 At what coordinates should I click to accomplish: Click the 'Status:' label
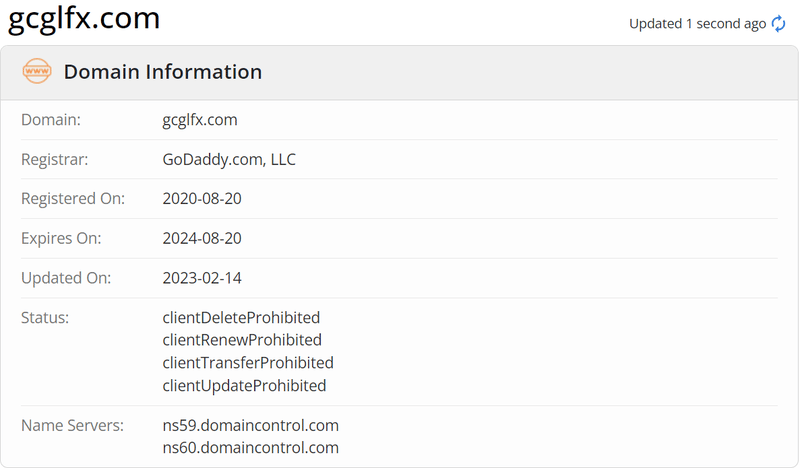(45, 317)
